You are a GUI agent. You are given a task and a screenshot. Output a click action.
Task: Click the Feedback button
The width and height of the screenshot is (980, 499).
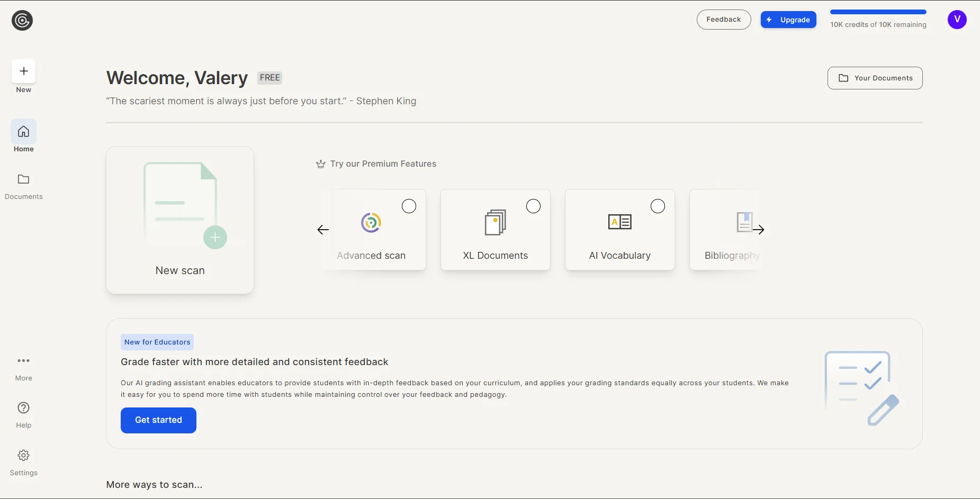pyautogui.click(x=724, y=20)
